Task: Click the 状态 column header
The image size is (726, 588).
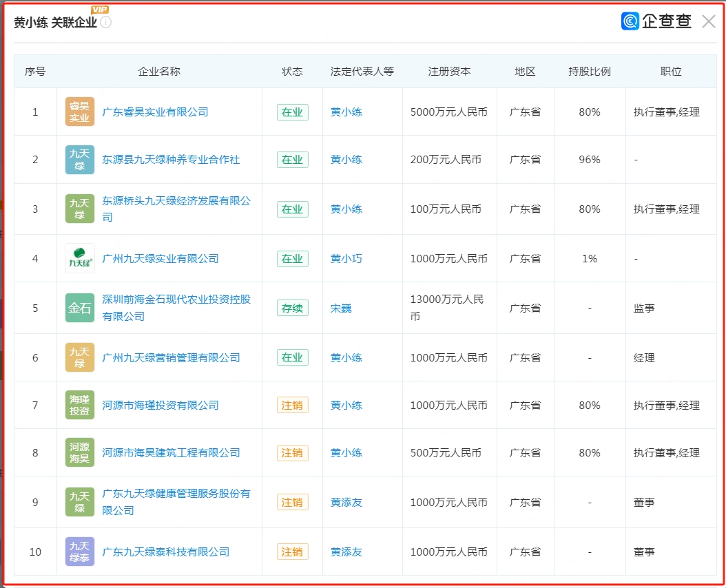Action: pos(292,72)
